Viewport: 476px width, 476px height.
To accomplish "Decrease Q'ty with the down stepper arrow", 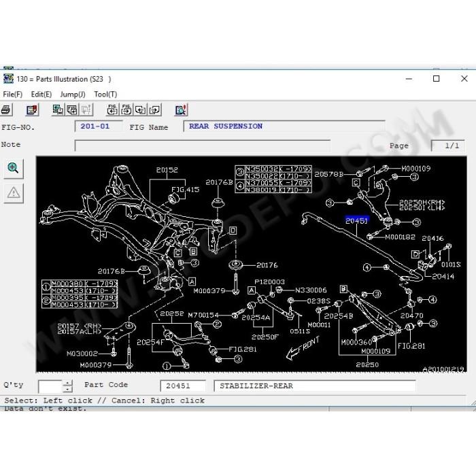I will coord(68,389).
